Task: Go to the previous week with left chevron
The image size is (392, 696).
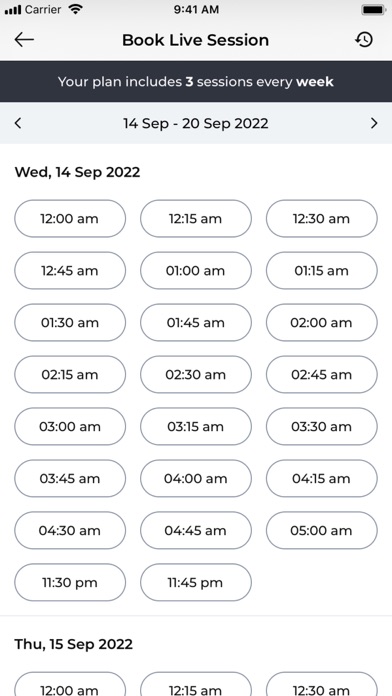Action: coord(18,123)
